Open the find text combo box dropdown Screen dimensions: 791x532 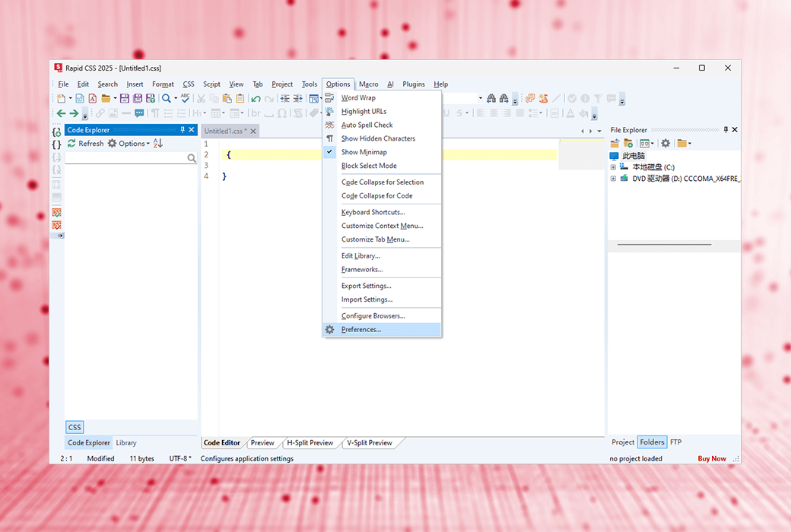480,98
